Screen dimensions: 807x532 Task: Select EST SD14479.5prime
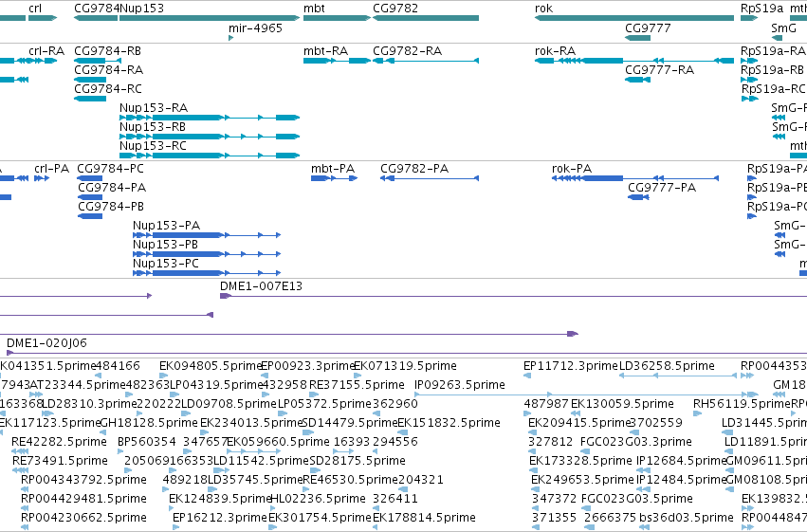coord(350,423)
